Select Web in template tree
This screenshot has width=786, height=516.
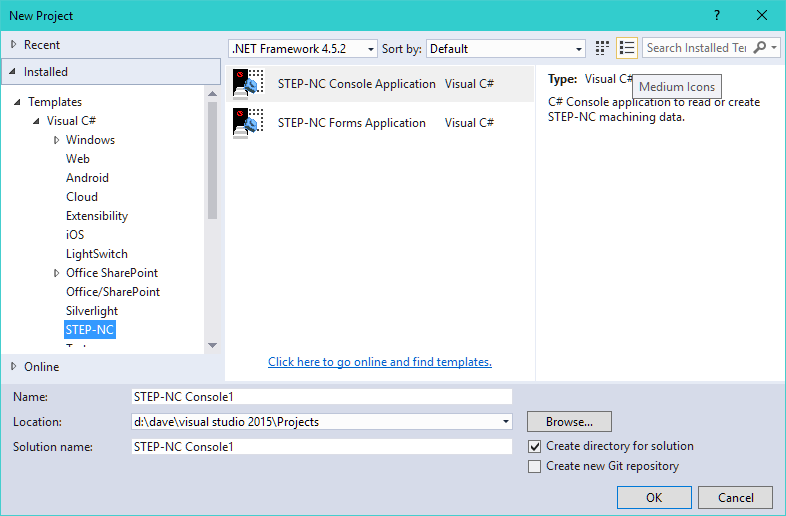tap(78, 159)
